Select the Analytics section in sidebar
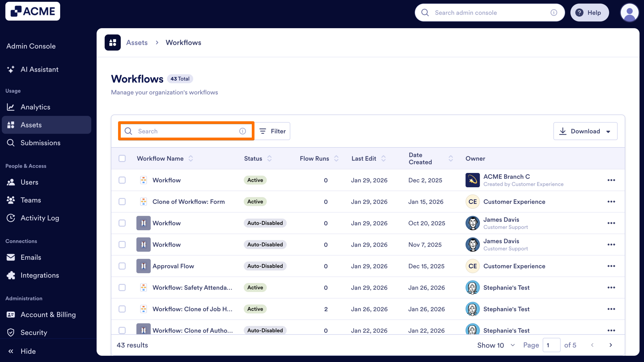This screenshot has width=644, height=362. pyautogui.click(x=35, y=107)
